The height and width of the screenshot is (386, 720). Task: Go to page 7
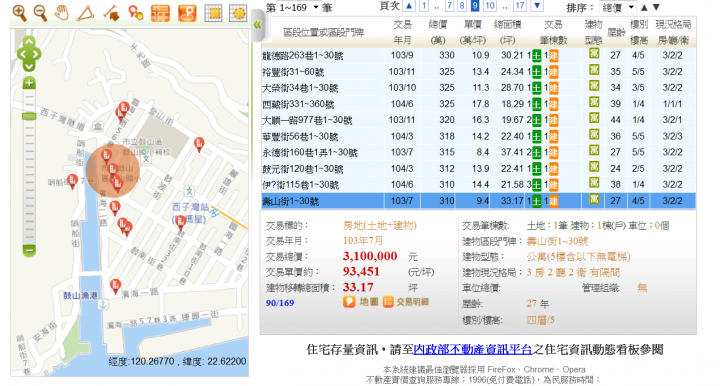[x=449, y=6]
